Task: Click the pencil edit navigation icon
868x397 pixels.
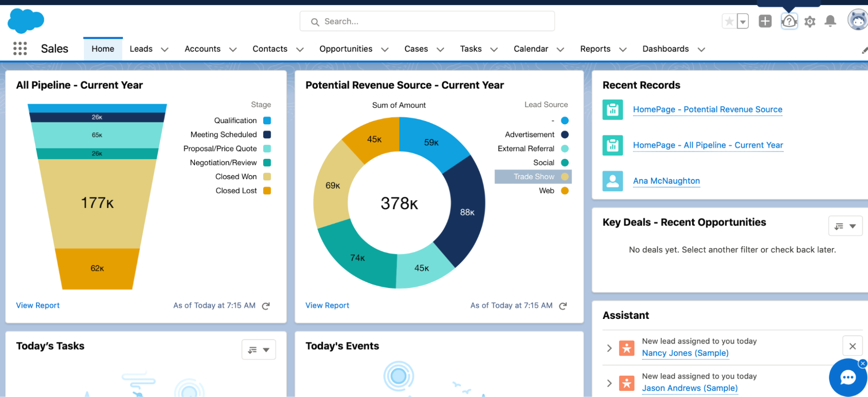Action: pyautogui.click(x=865, y=50)
